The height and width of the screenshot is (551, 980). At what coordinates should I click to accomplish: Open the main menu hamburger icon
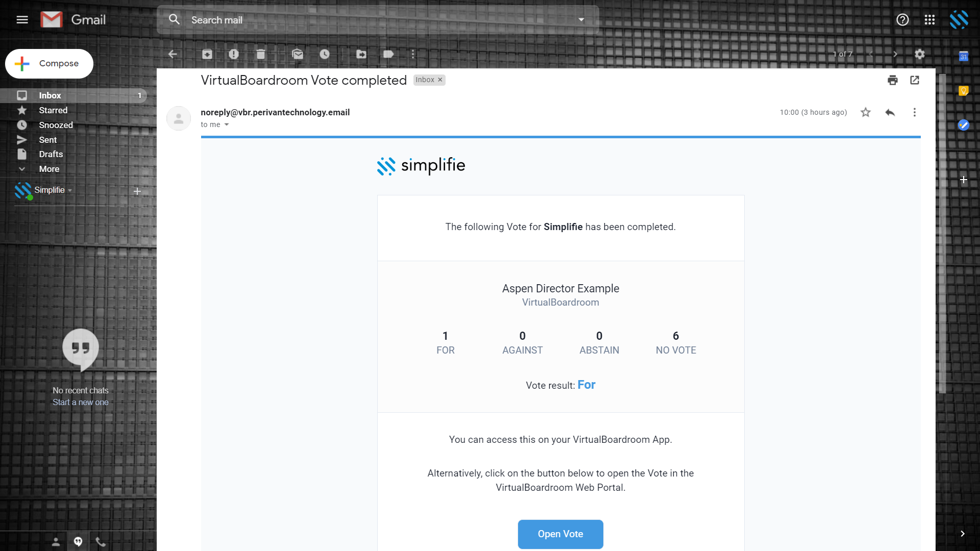[22, 20]
